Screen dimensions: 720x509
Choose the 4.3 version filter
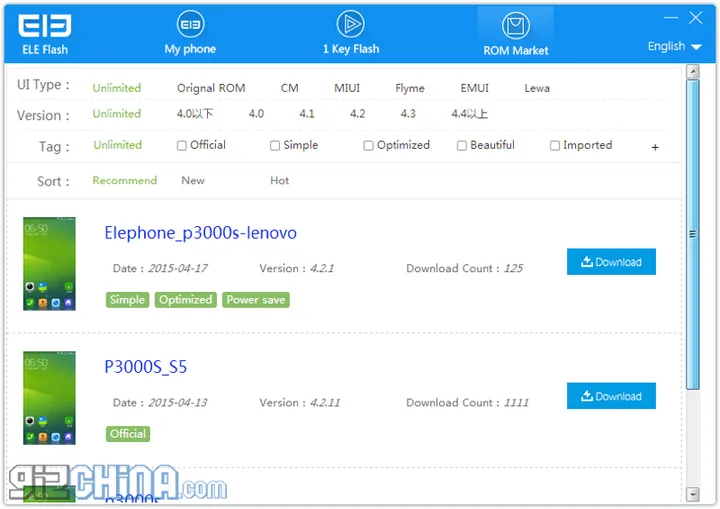(408, 113)
